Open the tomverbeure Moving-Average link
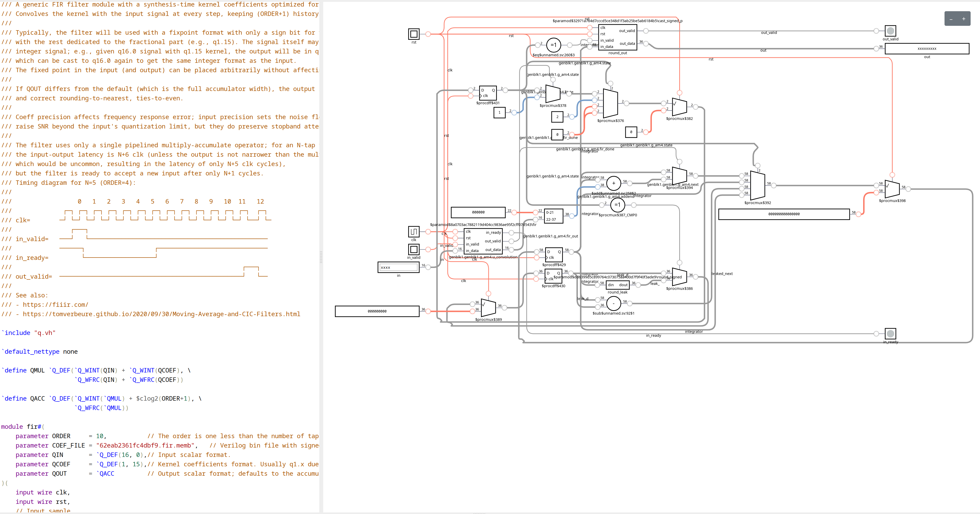 point(161,314)
